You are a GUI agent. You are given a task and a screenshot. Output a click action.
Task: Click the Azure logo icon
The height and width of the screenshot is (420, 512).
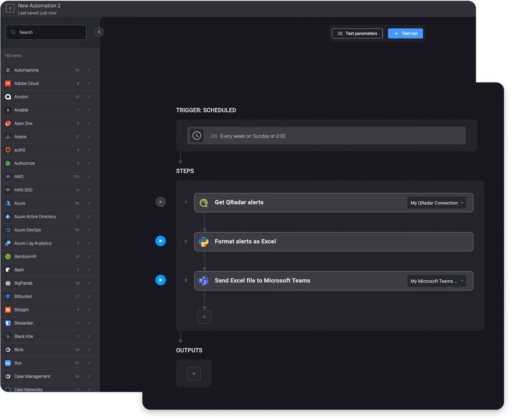coord(8,203)
